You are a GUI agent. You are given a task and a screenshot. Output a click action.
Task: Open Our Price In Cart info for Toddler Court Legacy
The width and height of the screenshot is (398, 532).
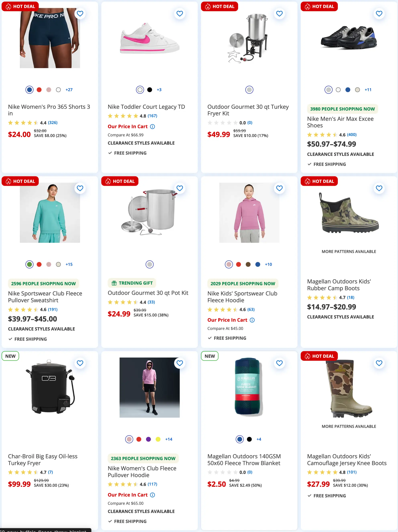[152, 127]
